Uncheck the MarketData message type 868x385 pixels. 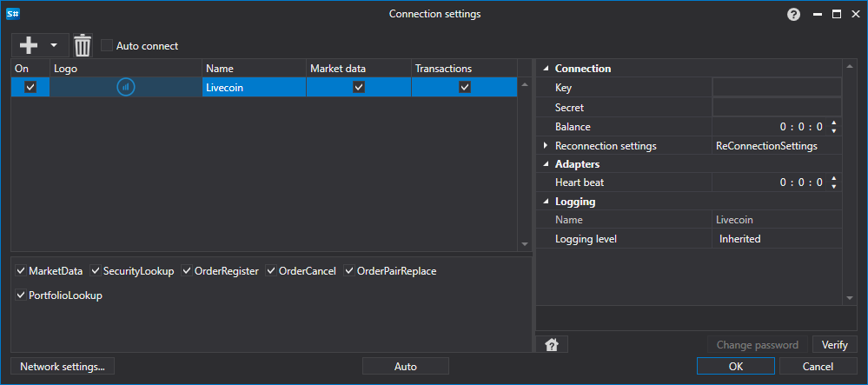pos(21,271)
